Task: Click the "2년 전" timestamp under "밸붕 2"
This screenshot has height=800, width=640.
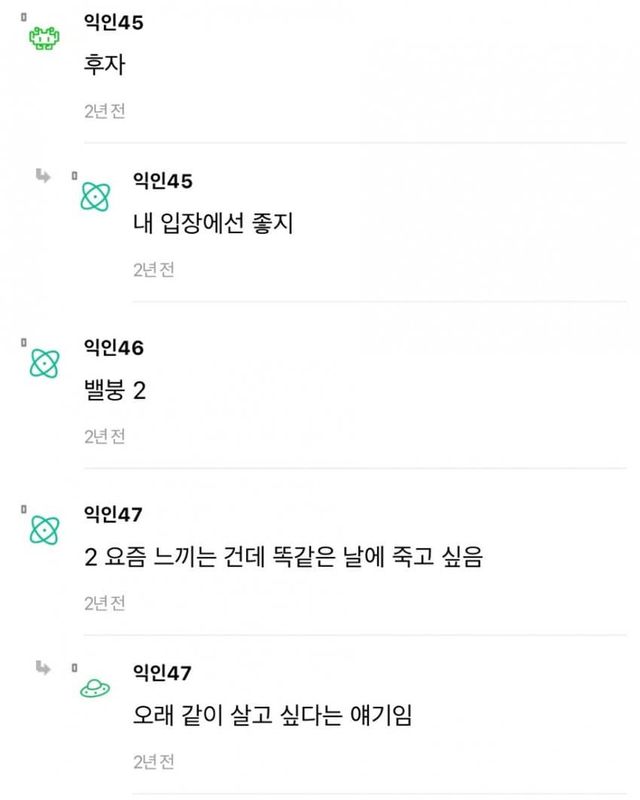Action: (104, 436)
